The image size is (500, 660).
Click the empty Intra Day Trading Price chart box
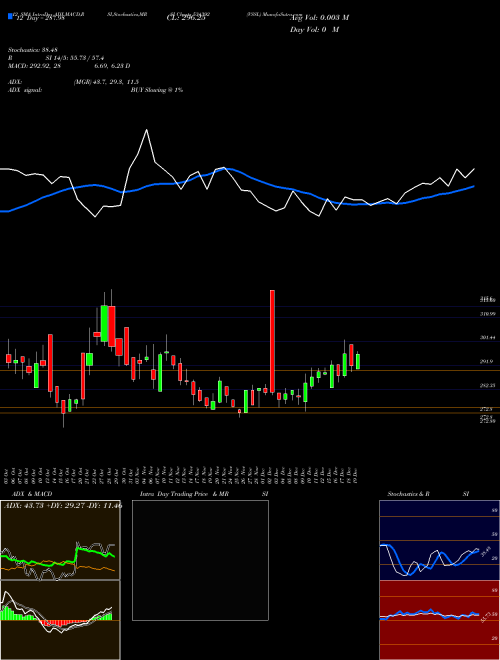click(200, 560)
